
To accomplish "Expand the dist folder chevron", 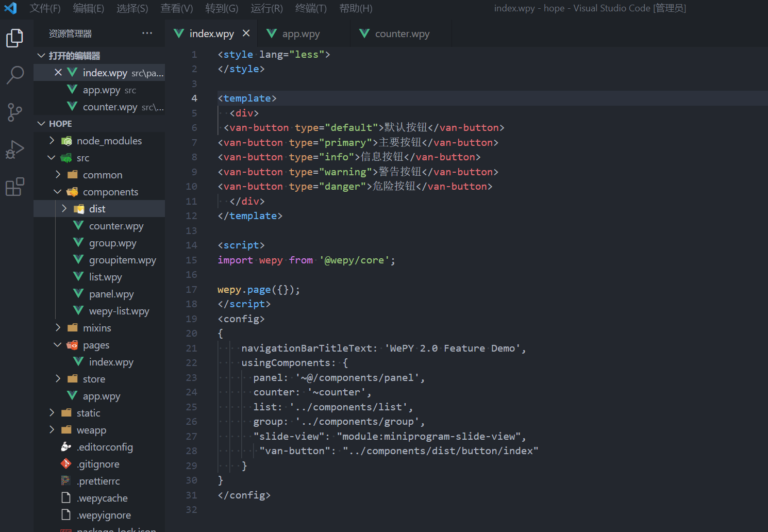I will (64, 209).
